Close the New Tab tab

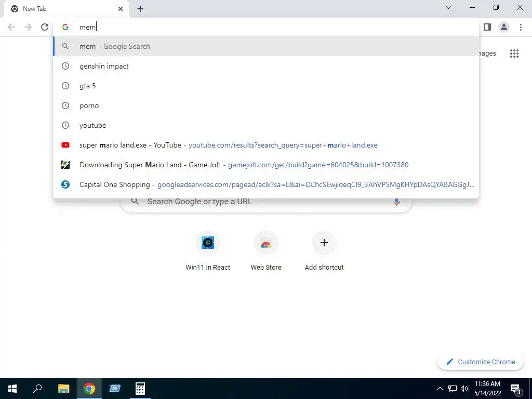point(121,9)
